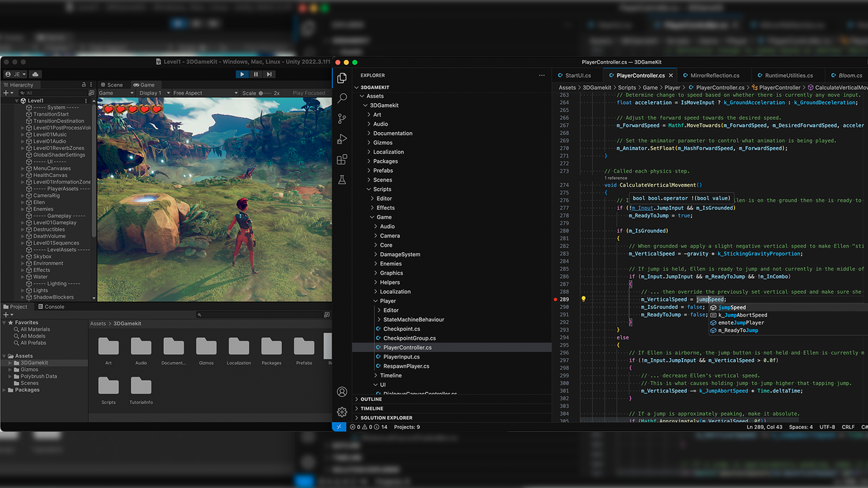This screenshot has height=488, width=868.
Task: Toggle the Unity Play mode button
Action: tap(242, 74)
